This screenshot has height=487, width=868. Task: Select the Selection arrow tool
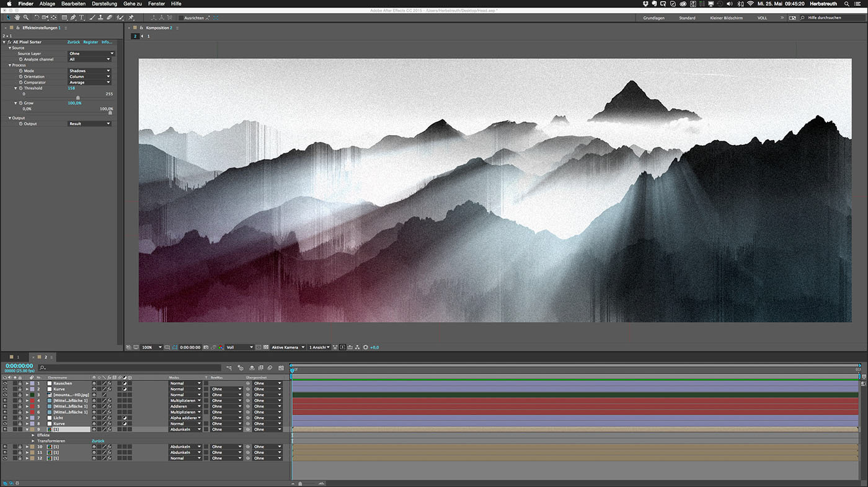tap(8, 18)
